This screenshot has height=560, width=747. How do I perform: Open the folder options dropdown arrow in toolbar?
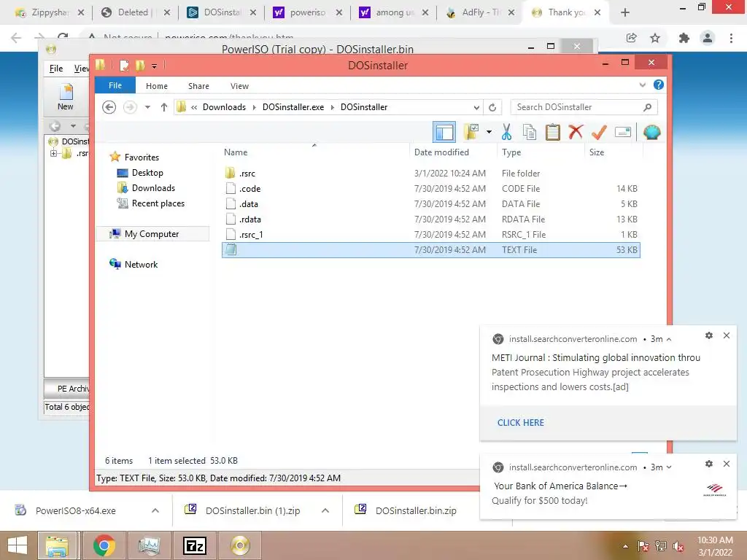coord(489,132)
